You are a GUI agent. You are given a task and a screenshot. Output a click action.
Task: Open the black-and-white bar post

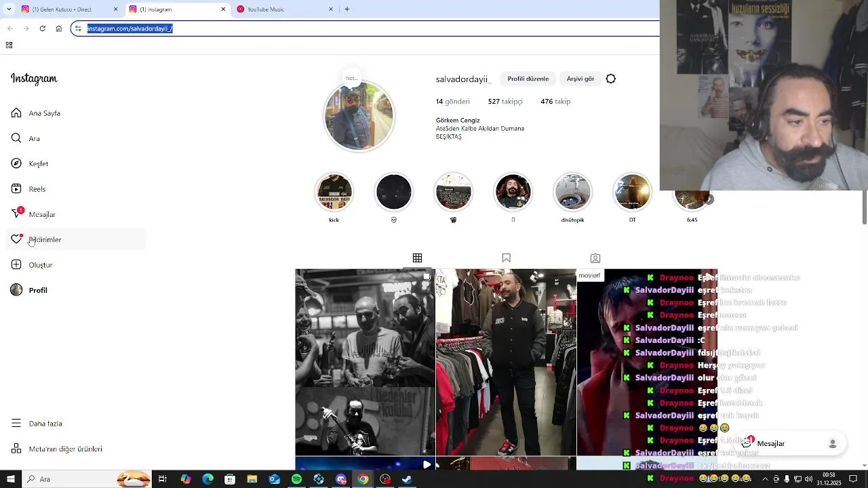click(365, 362)
